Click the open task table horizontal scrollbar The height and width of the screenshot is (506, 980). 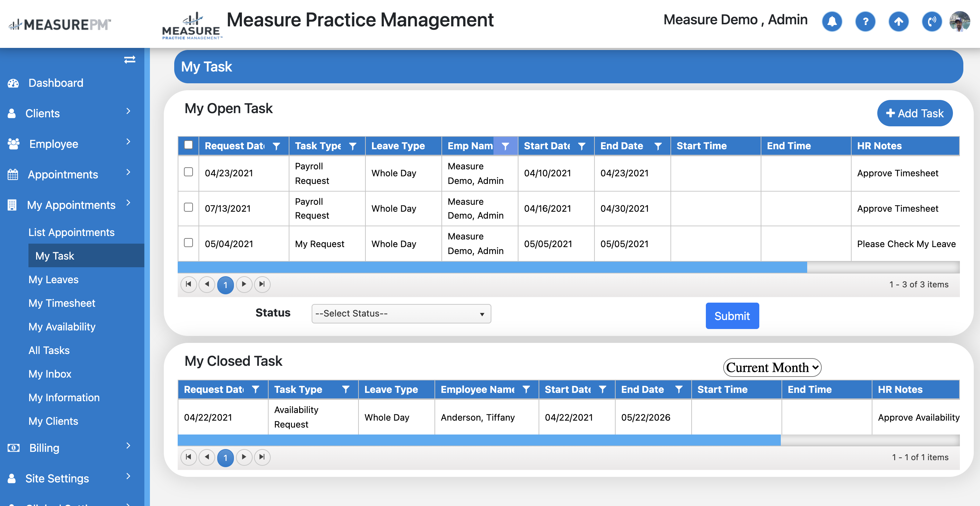492,268
